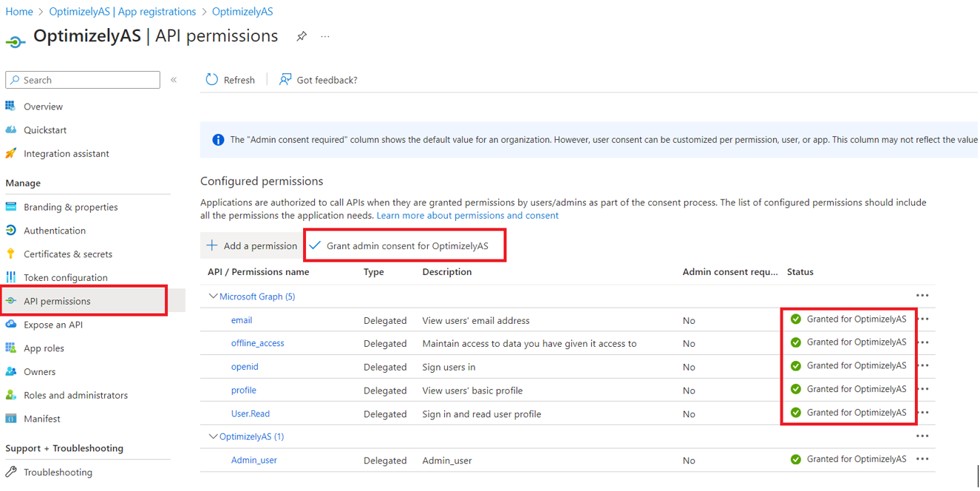The width and height of the screenshot is (980, 491).
Task: Click the last OptimizelyAS breadcrumb link
Action: tap(242, 12)
